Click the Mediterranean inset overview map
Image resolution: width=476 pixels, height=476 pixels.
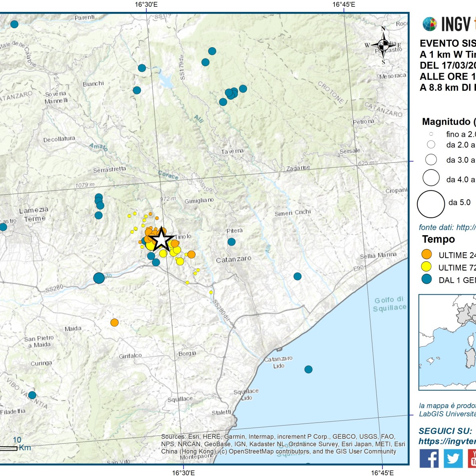[x=447, y=342]
